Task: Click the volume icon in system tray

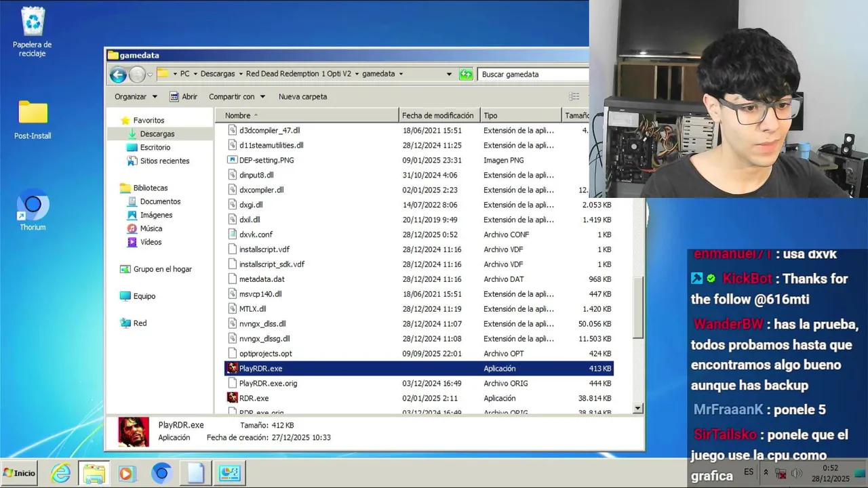Action: [797, 474]
